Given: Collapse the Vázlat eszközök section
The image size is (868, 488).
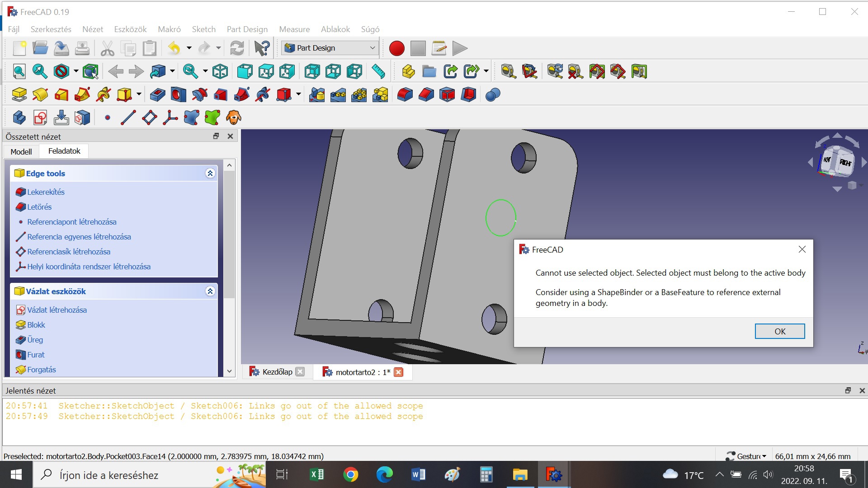Looking at the screenshot, I should click(x=210, y=291).
